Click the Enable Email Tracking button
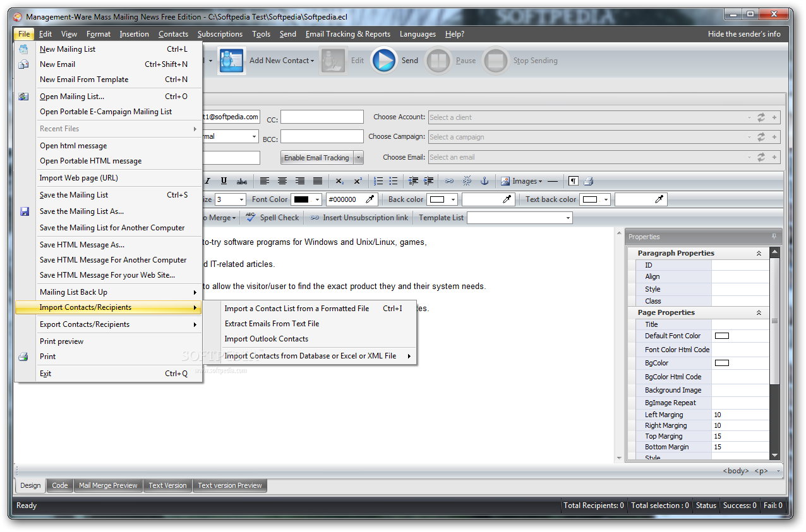Screen dimensions: 806x532 (x=316, y=158)
